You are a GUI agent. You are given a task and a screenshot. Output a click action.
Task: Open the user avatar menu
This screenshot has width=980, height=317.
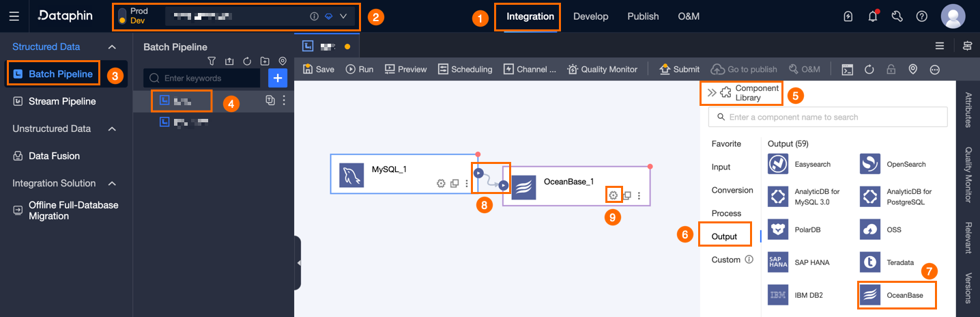pyautogui.click(x=953, y=16)
